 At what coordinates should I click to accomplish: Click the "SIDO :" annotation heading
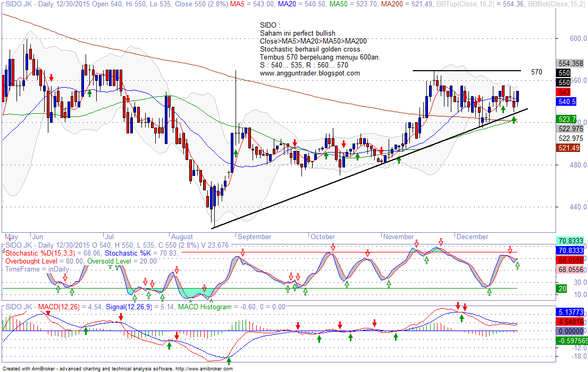(270, 25)
